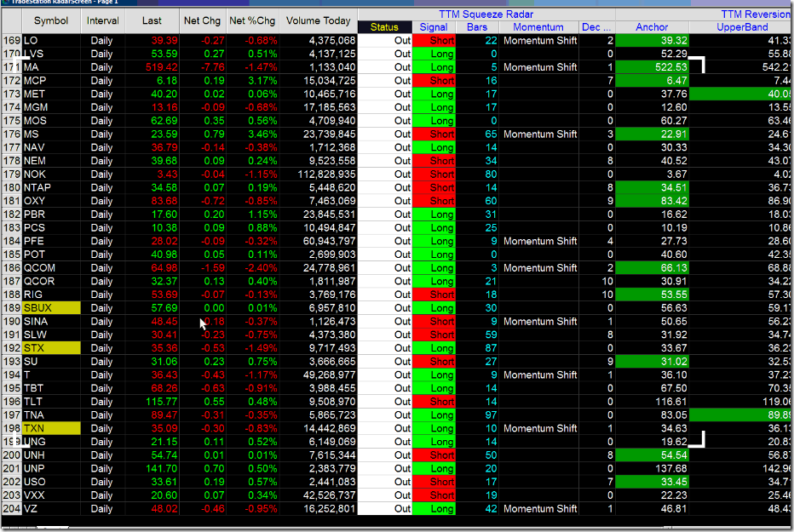Click the Net %Chg column header
Screen dimensions: 794x532
[x=251, y=20]
